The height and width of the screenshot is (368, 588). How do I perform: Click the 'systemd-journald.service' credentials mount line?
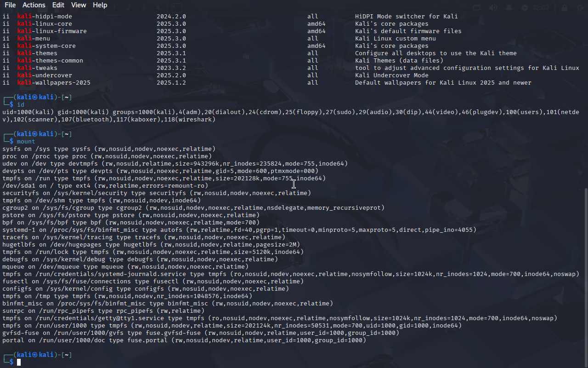point(291,274)
